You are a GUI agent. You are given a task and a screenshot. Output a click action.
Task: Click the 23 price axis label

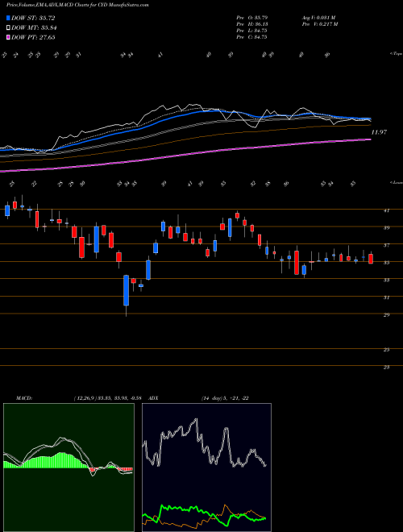pyautogui.click(x=386, y=367)
